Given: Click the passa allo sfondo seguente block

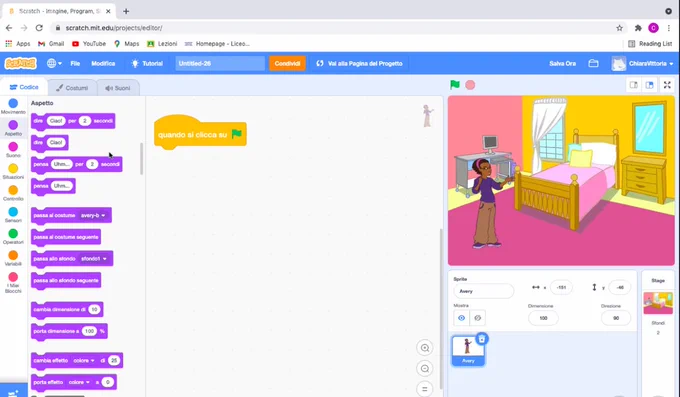Looking at the screenshot, I should point(66,280).
